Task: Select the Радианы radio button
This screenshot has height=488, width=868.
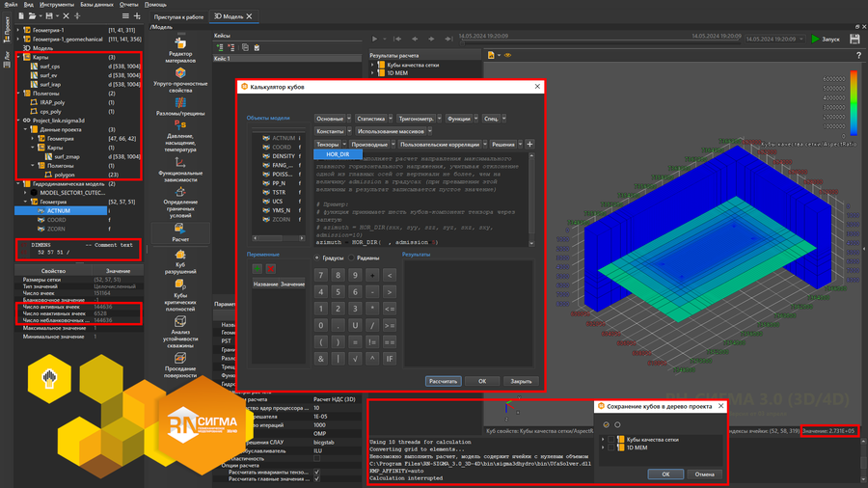Action: click(x=353, y=258)
